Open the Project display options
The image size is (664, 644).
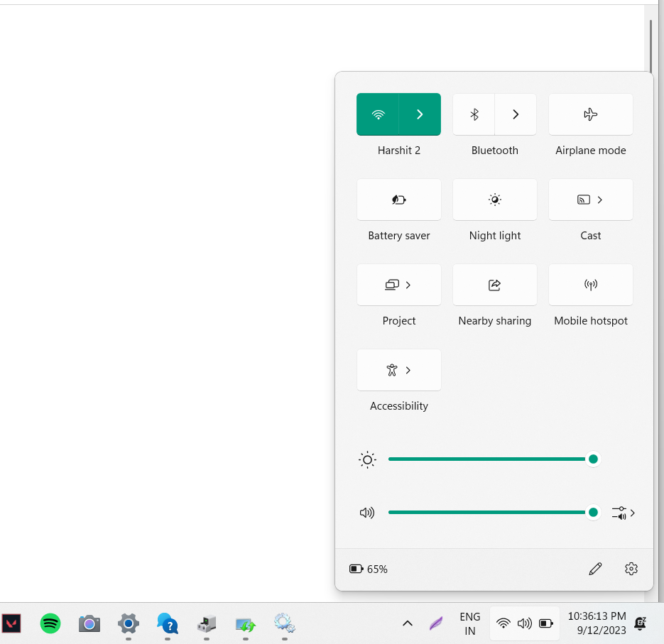coord(398,285)
